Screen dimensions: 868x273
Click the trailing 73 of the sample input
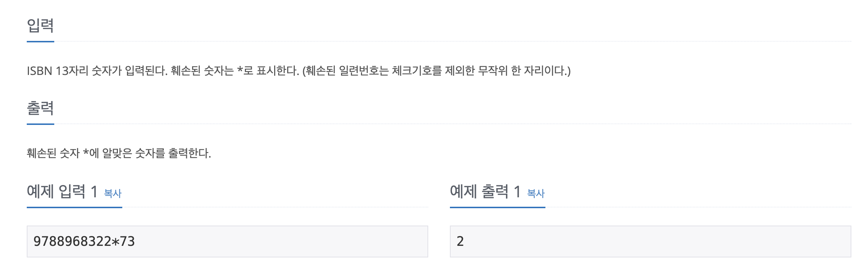pos(127,241)
